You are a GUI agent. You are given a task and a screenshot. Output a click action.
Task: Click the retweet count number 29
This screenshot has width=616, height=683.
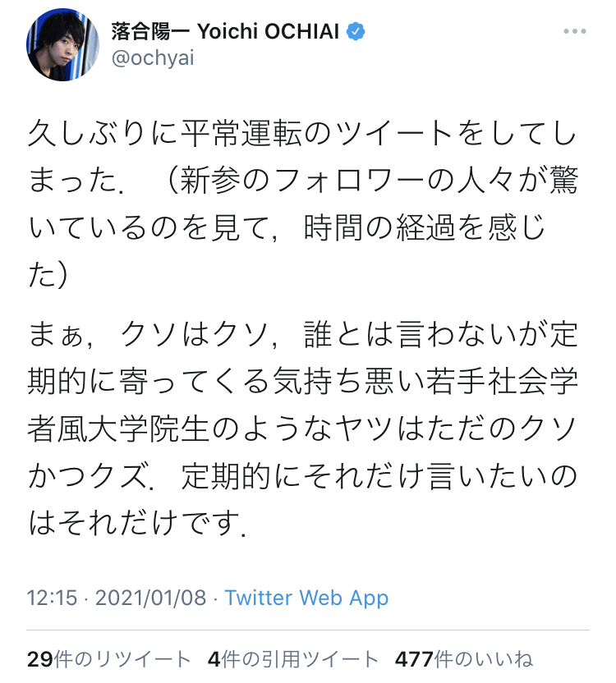click(x=39, y=658)
